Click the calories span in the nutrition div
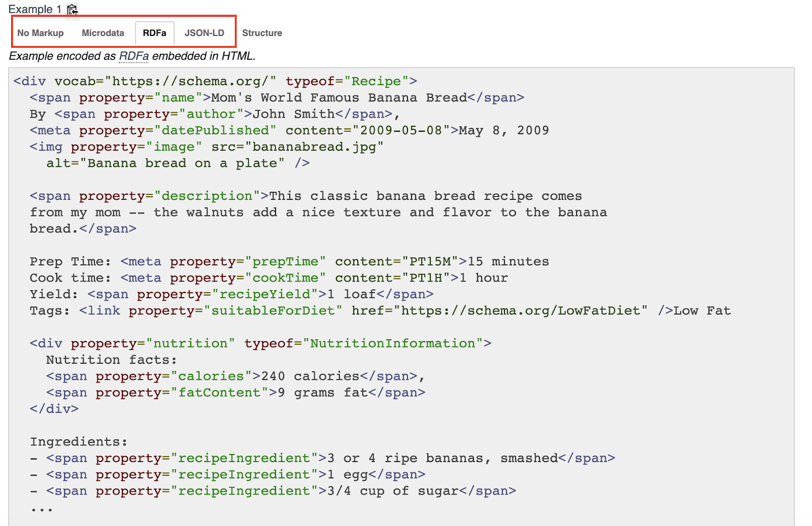The image size is (812, 526). pos(211,376)
